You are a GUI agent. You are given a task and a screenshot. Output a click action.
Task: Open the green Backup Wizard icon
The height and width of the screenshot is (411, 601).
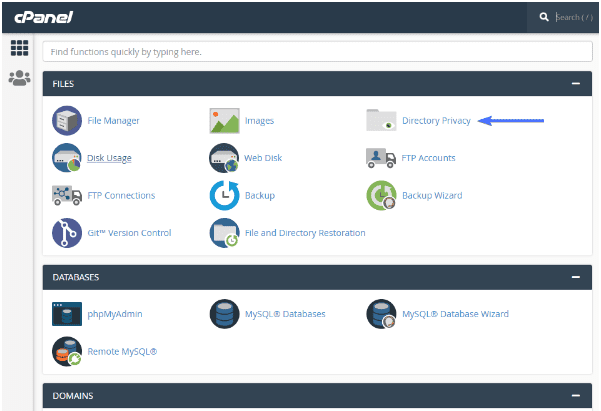coord(381,196)
